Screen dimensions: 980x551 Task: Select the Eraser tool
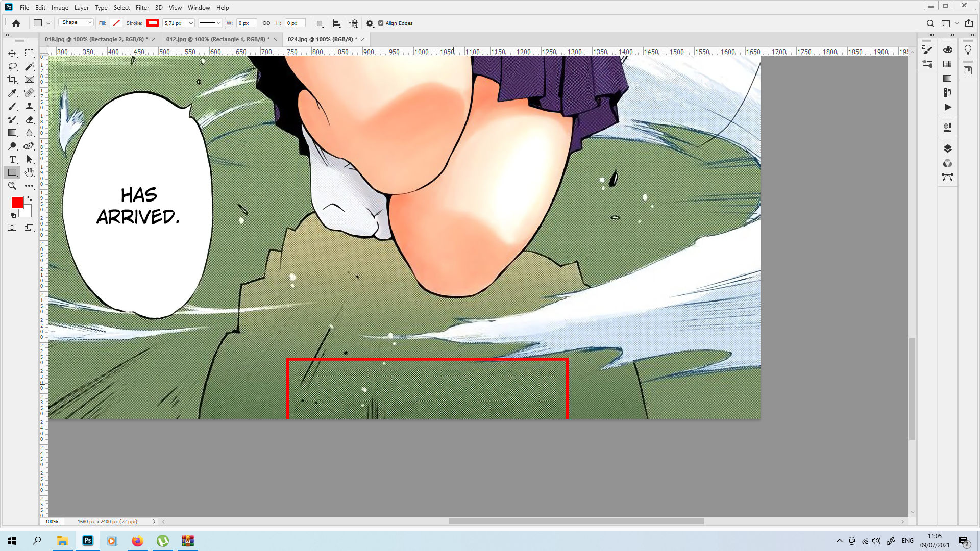point(29,119)
